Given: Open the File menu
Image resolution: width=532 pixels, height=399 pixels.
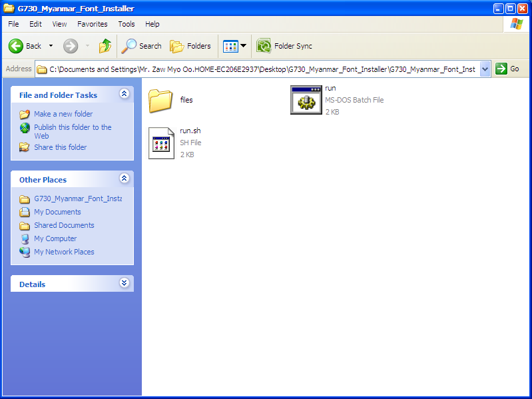Looking at the screenshot, I should [x=13, y=24].
